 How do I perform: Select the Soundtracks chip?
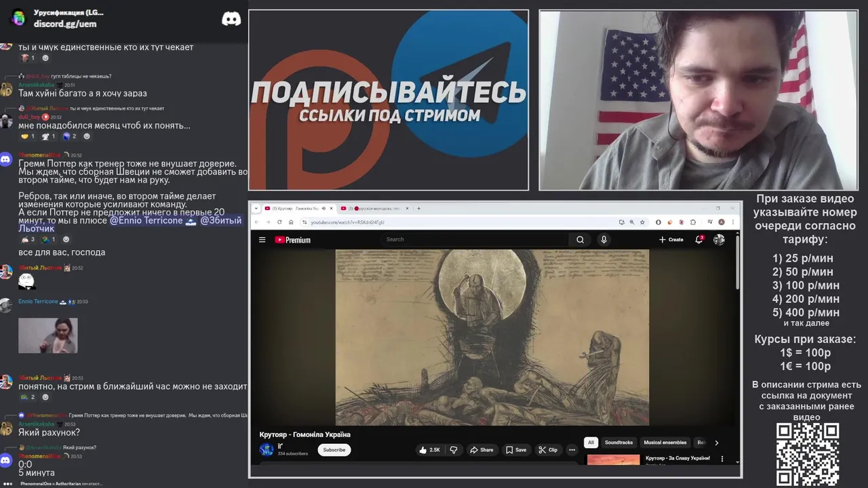click(618, 443)
